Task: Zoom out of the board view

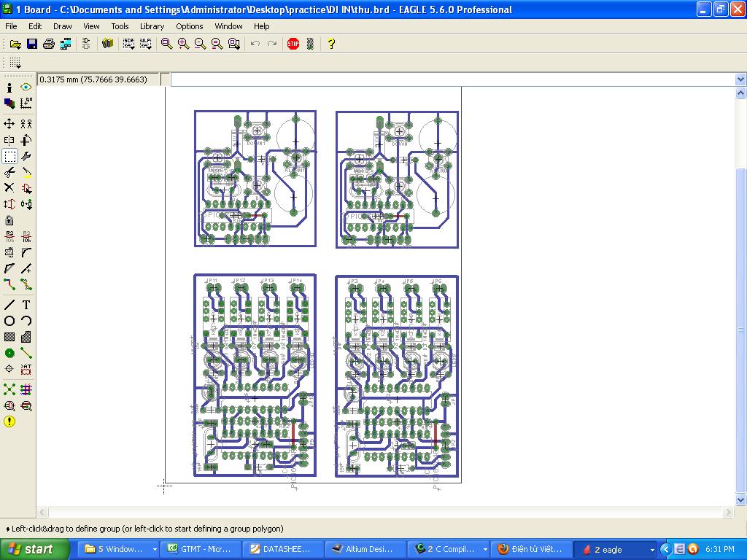Action: [x=200, y=44]
